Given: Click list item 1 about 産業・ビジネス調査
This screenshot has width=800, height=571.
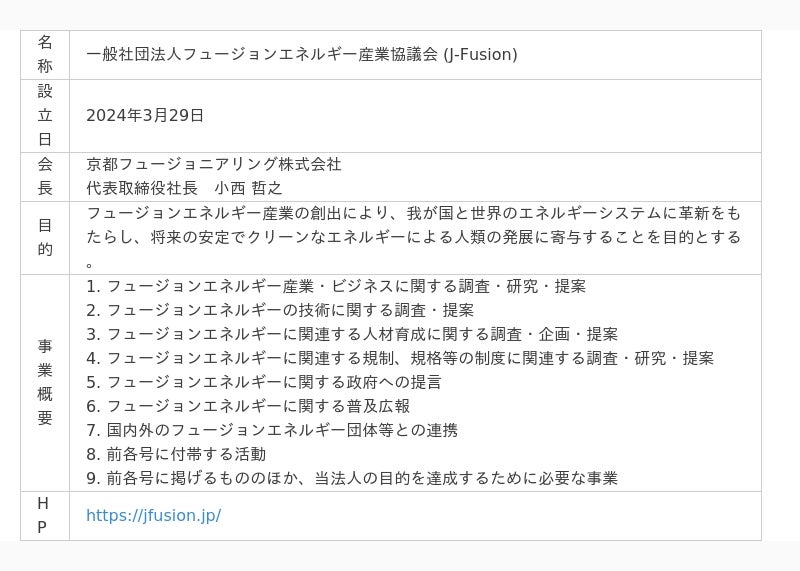Looking at the screenshot, I should coord(336,286).
